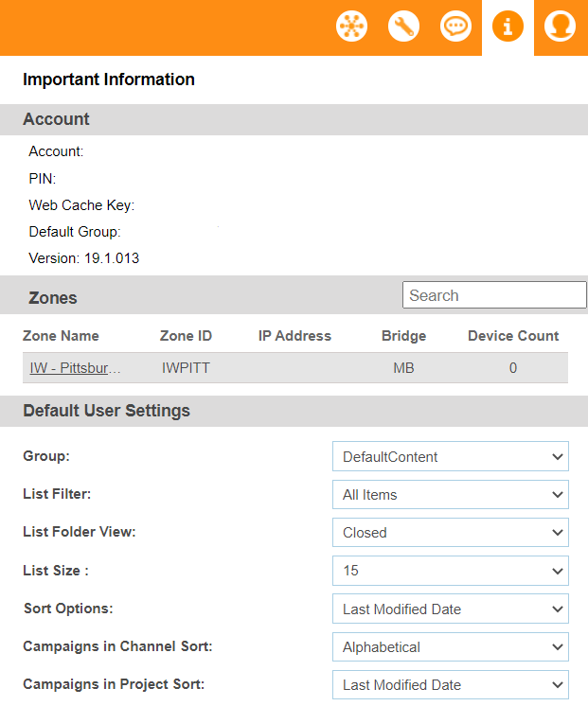The height and width of the screenshot is (706, 588).
Task: Expand the List Filter dropdown
Action: 451,494
